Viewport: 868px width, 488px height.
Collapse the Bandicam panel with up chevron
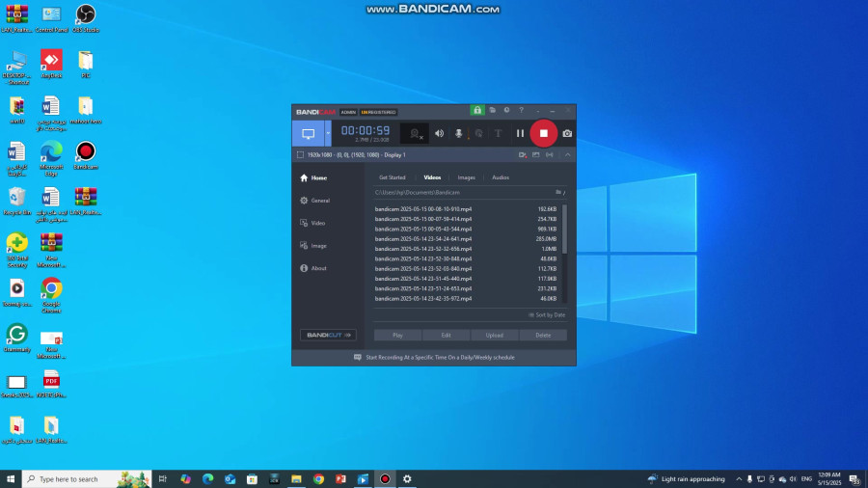tap(567, 155)
